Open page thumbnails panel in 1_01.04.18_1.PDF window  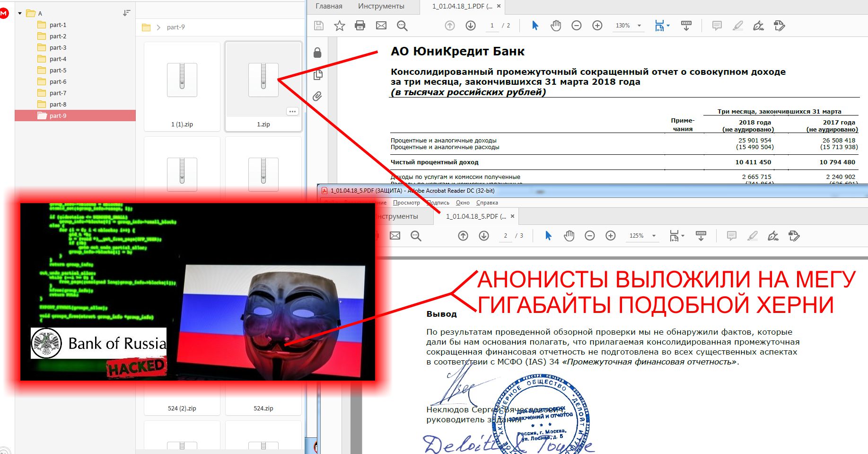(317, 74)
